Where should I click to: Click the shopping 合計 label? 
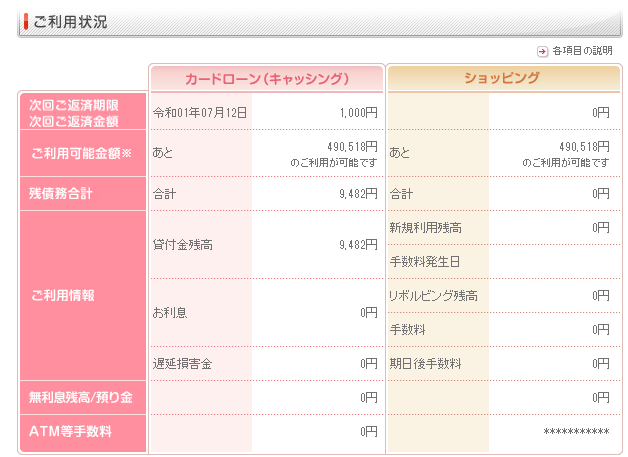pyautogui.click(x=401, y=194)
